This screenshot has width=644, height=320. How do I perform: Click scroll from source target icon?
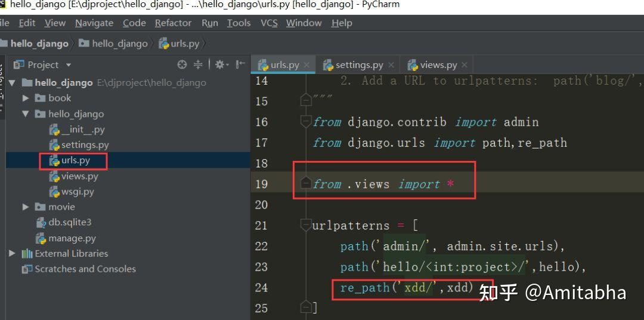point(181,64)
